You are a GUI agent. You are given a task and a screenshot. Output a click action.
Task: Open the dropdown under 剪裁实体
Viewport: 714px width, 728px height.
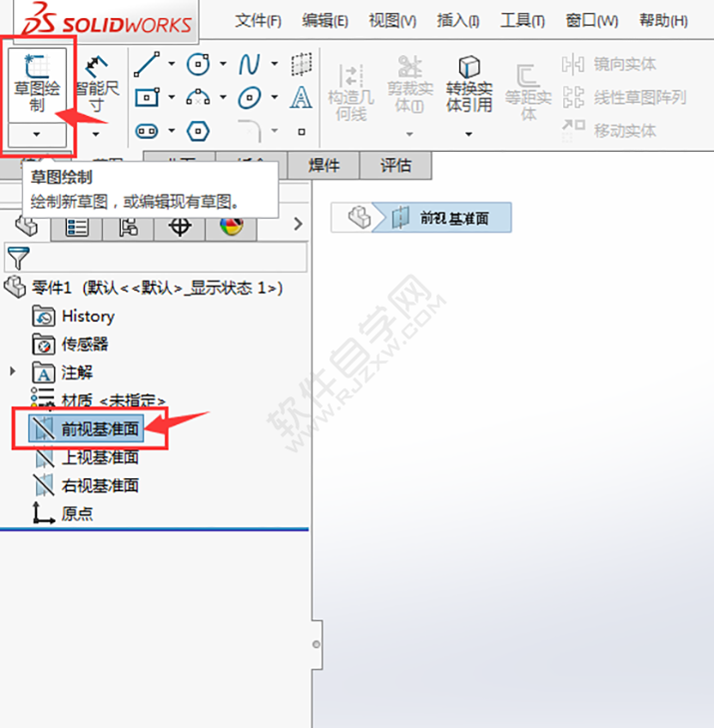point(409,134)
